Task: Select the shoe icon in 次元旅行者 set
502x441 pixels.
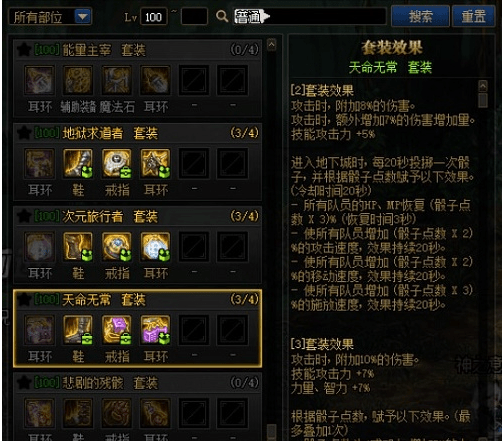Action: 78,246
